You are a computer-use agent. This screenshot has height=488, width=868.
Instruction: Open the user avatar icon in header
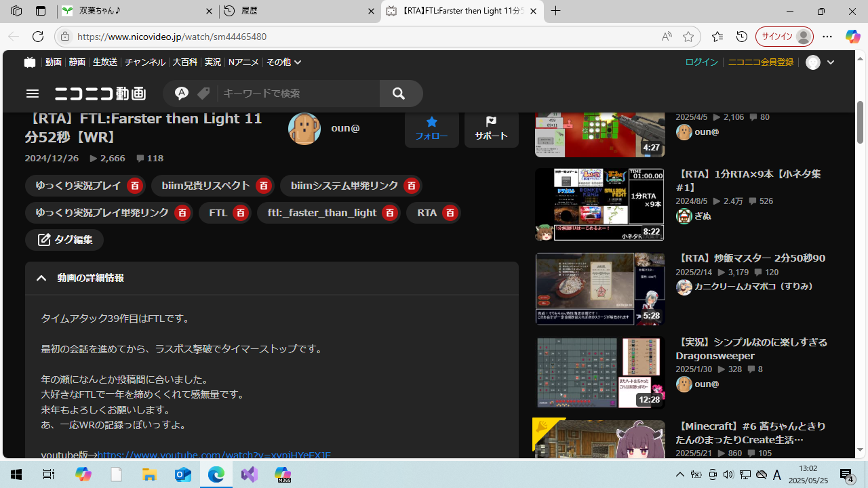click(813, 62)
